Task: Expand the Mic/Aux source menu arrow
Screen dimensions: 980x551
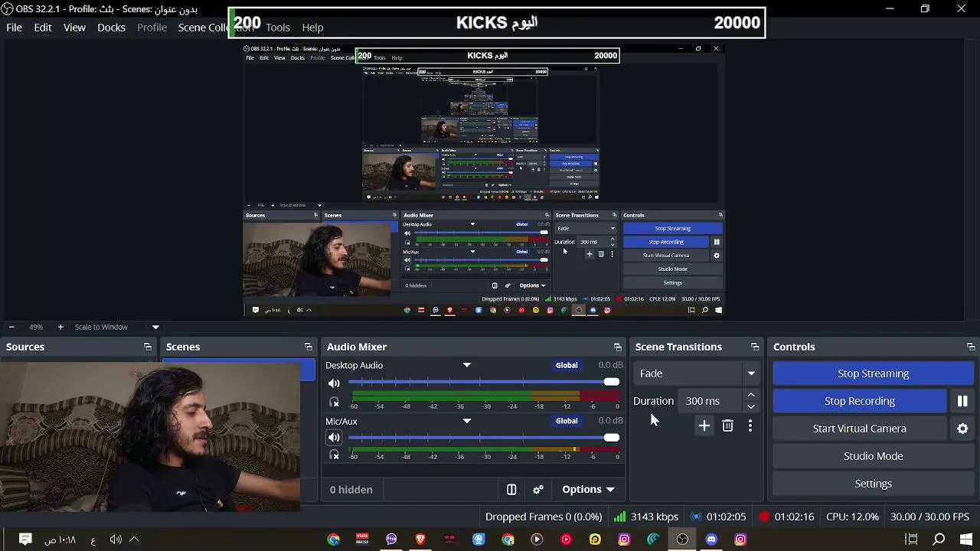Action: [467, 421]
